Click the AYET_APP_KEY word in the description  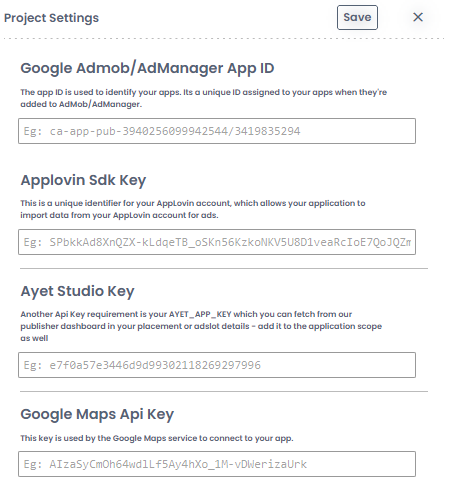(x=200, y=314)
